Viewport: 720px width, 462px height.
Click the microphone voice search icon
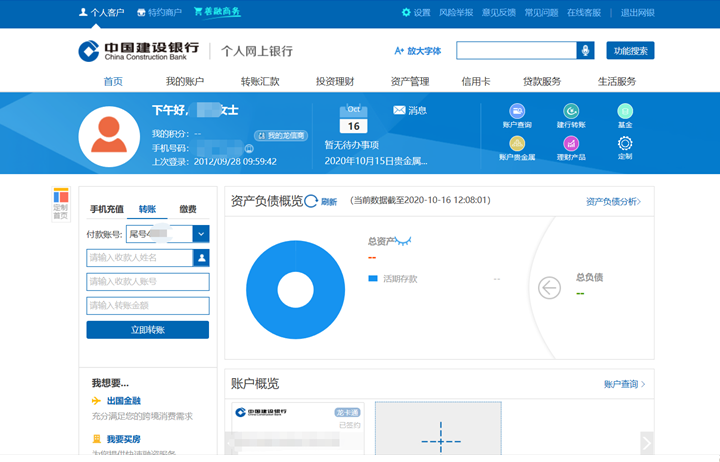[x=585, y=50]
